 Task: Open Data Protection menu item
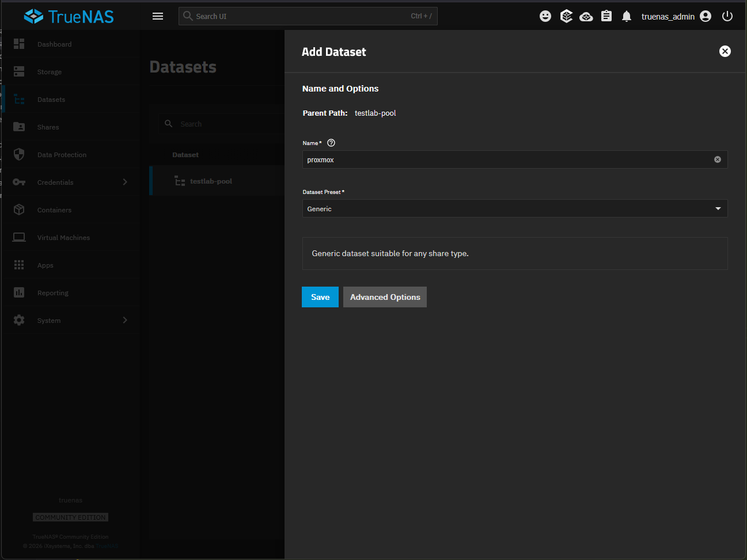click(x=70, y=154)
